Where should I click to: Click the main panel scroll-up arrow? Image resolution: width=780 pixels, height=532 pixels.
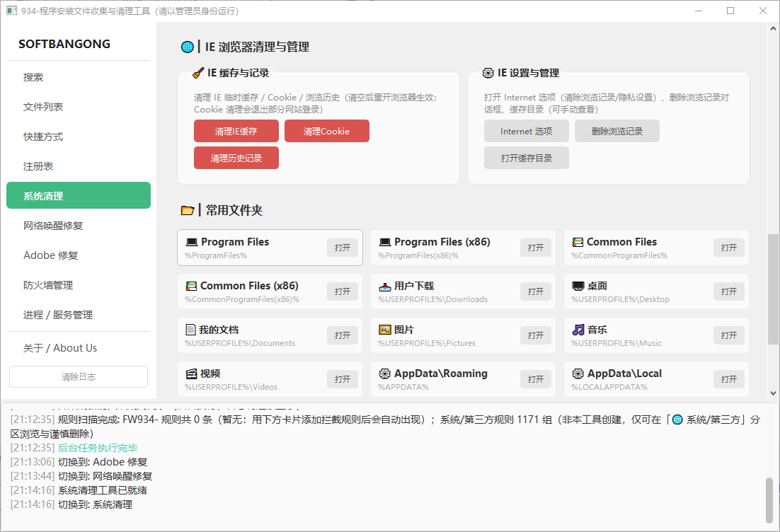coord(773,28)
